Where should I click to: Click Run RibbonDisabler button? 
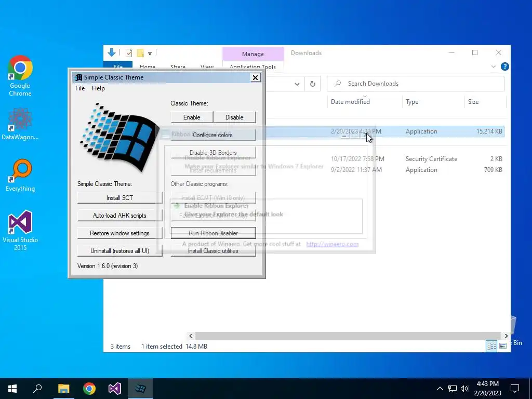click(x=213, y=233)
